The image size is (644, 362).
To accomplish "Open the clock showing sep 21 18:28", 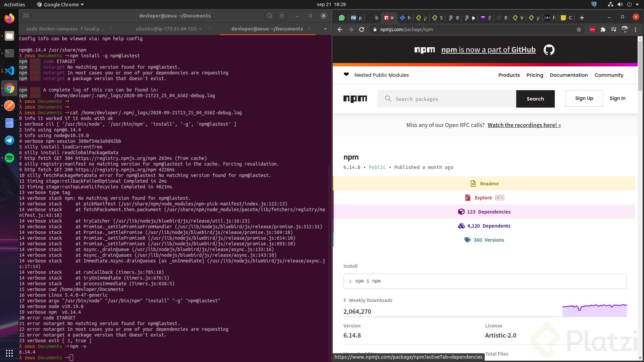I will tap(331, 4).
